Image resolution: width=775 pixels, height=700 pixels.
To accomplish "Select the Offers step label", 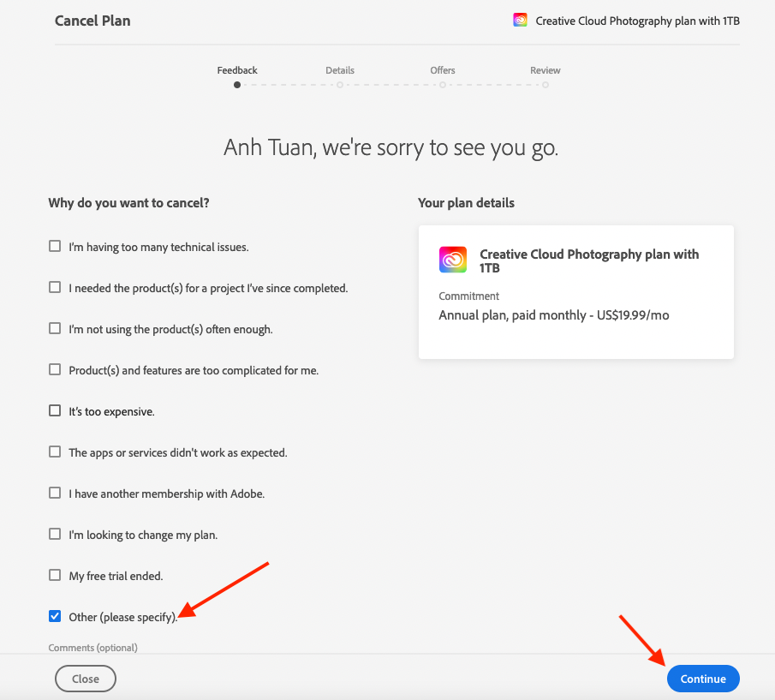I will [x=442, y=70].
